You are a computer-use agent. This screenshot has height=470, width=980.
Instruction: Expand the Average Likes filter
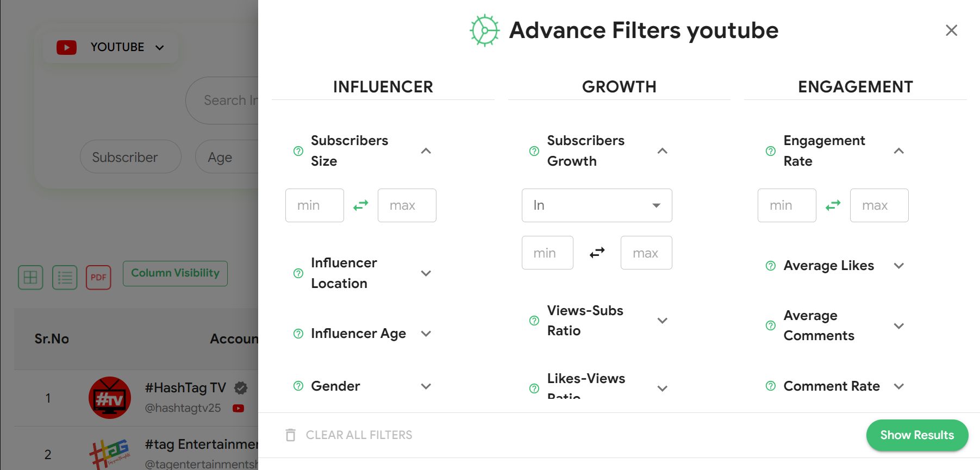point(899,266)
